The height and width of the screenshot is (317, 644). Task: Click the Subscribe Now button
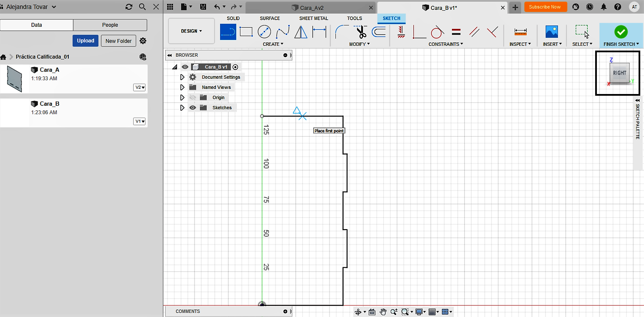click(x=545, y=7)
